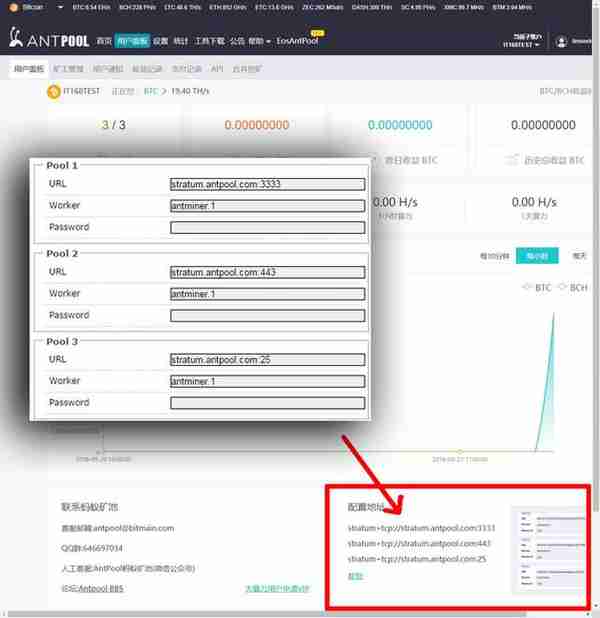Open the Antpool BBS forum link

[101, 588]
